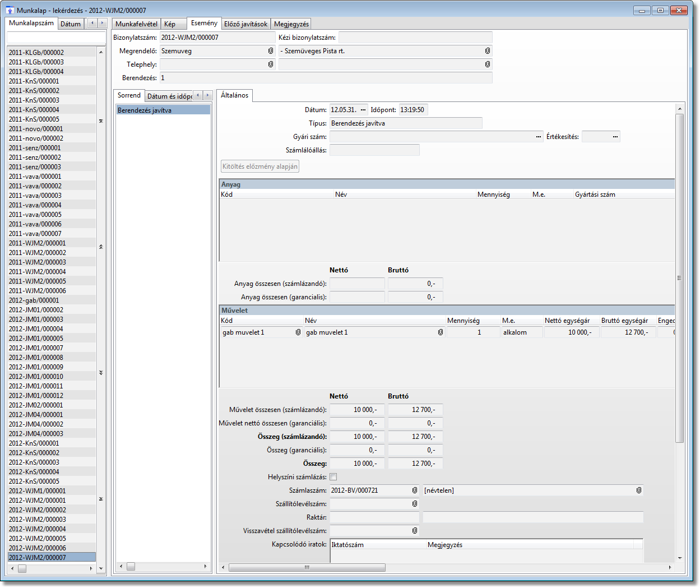The height and width of the screenshot is (588, 700).
Task: Select work order 2012-WJM2/000001
Action: 38,501
